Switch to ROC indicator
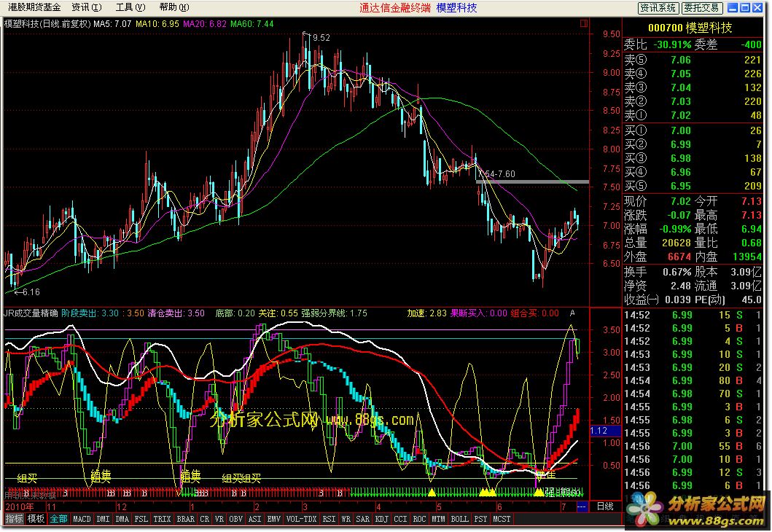The height and width of the screenshot is (532, 772). click(x=419, y=519)
